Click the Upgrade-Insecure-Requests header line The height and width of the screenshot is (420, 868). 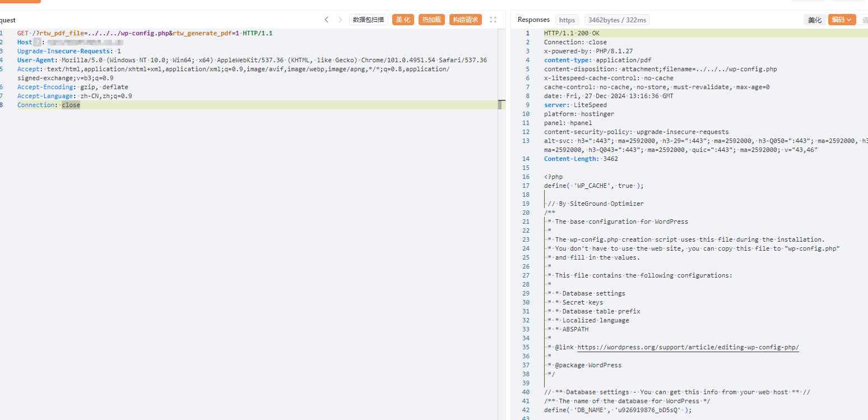[69, 51]
